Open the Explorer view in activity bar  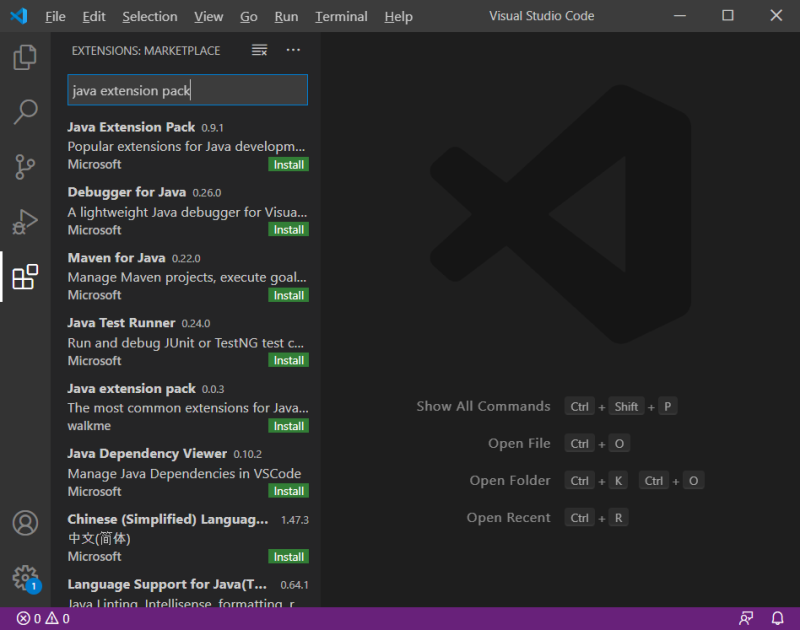coord(25,57)
